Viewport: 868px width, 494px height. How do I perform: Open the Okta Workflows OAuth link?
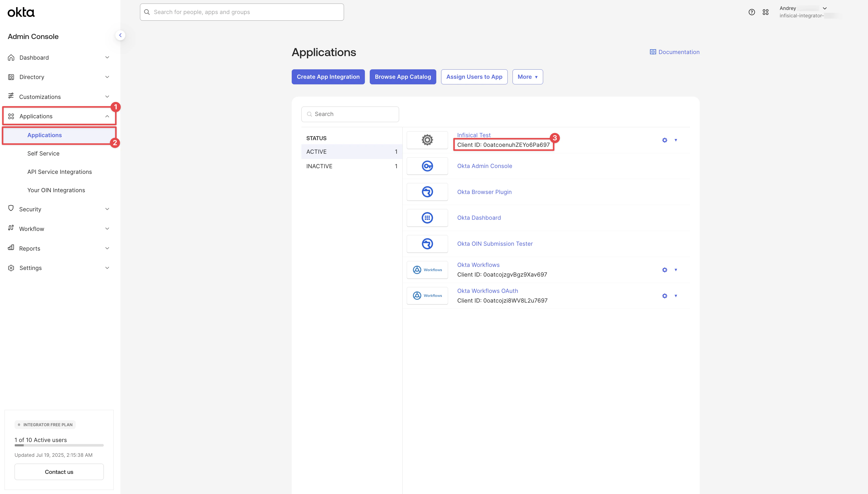pos(487,291)
